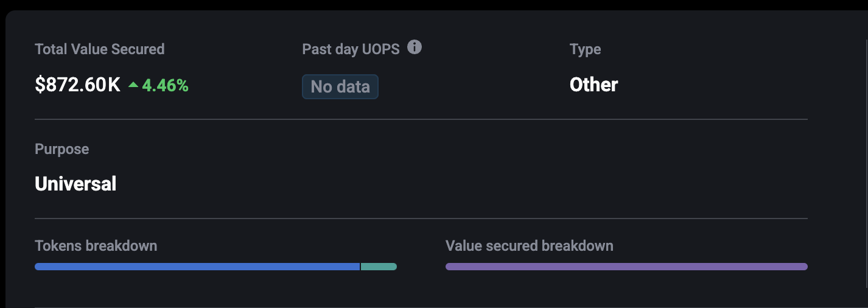Click the Value secured breakdown heading

[530, 246]
